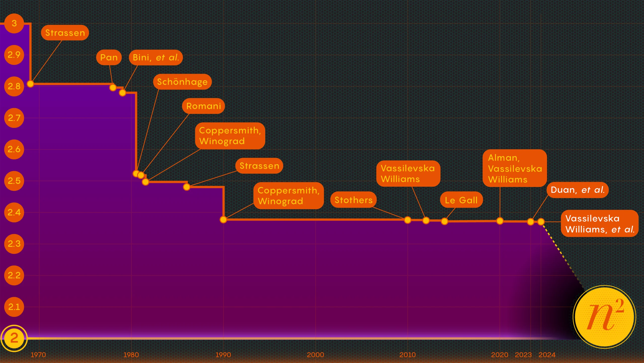The image size is (644, 363).
Task: Click the Pan label
Action: point(109,57)
